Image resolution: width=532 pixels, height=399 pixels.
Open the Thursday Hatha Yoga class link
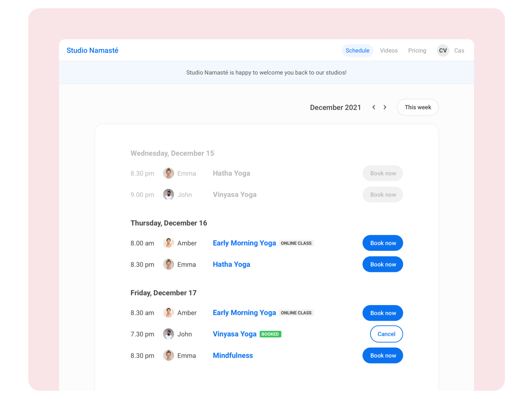tap(231, 264)
